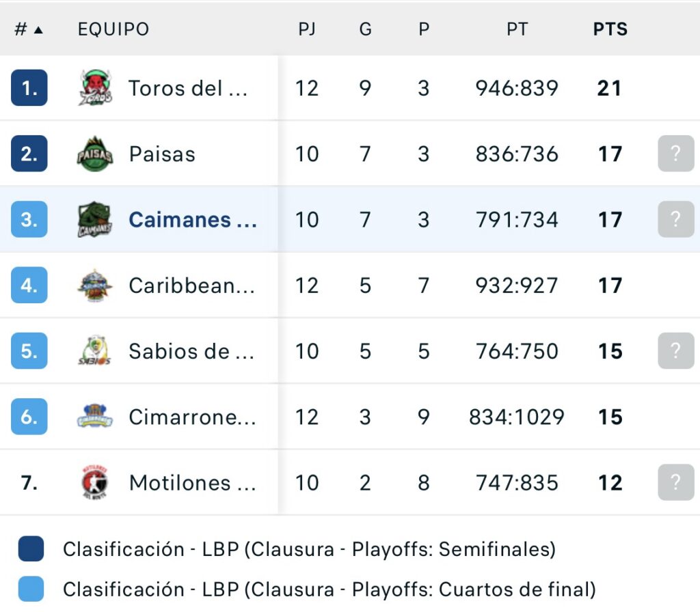Open the Motilones team name link
This screenshot has height=612, width=700.
(193, 483)
